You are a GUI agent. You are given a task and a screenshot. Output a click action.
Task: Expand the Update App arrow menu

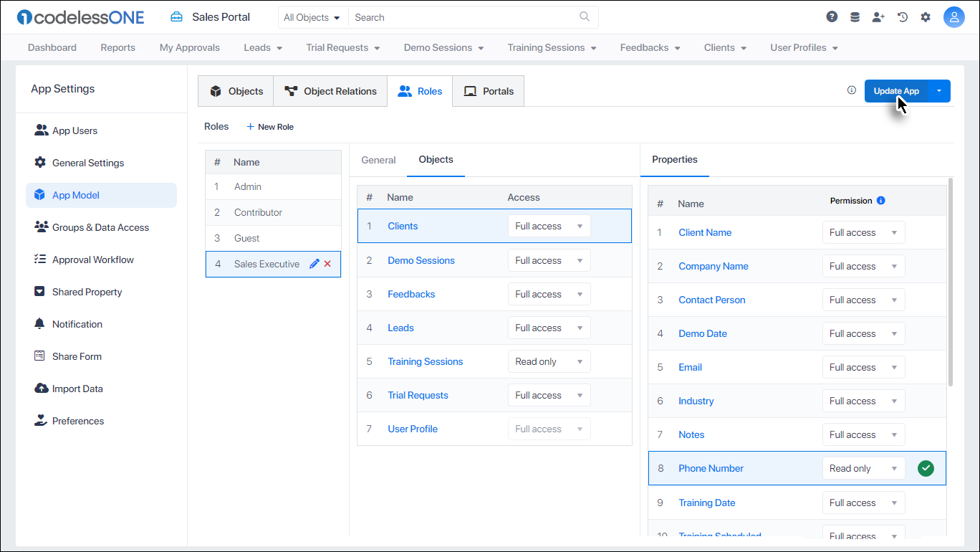click(939, 91)
